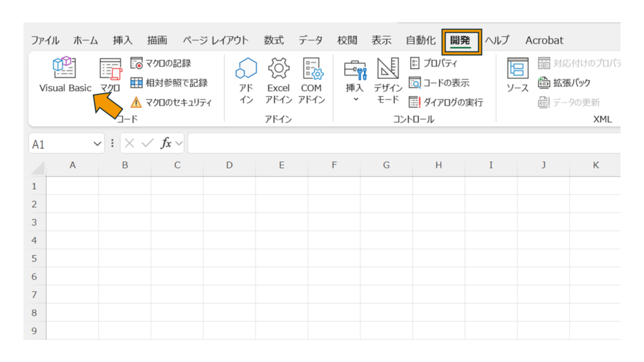Open the ファイル tab

pos(45,40)
